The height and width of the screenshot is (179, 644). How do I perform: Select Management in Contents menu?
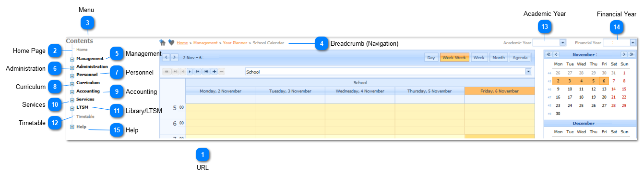point(90,58)
